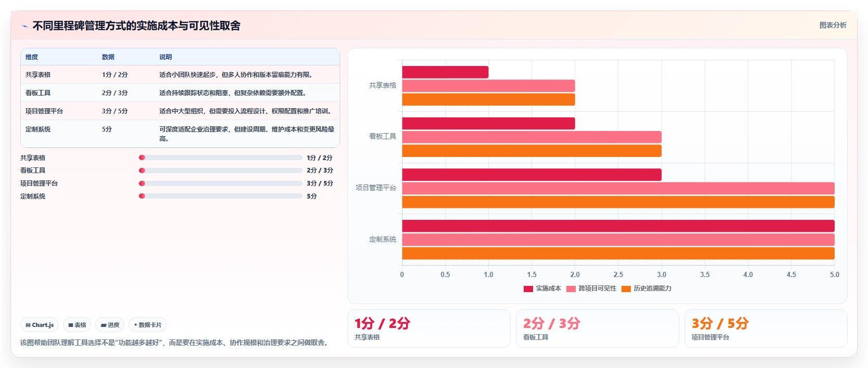This screenshot has height=368, width=868.
Task: Click the 项目管理平台 历史追溯能力 bar
Action: coord(618,202)
